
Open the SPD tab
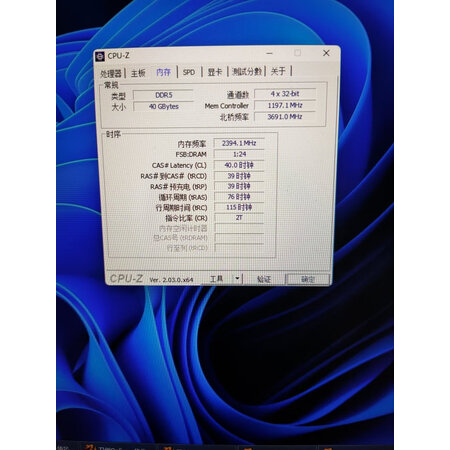pyautogui.click(x=189, y=72)
